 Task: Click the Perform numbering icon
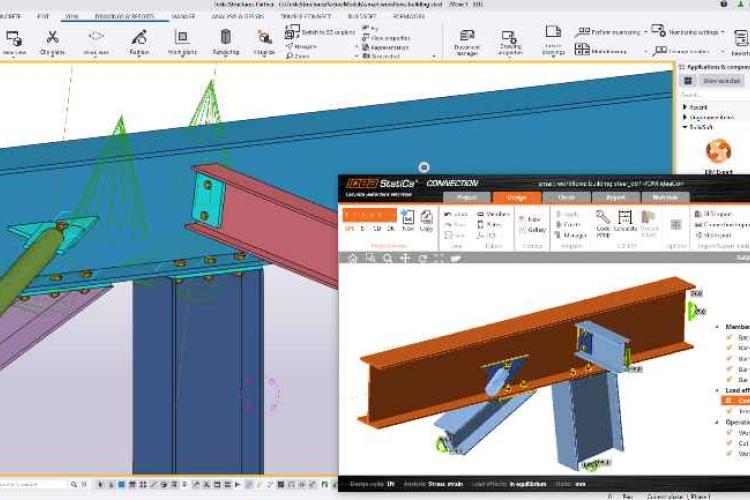[582, 32]
